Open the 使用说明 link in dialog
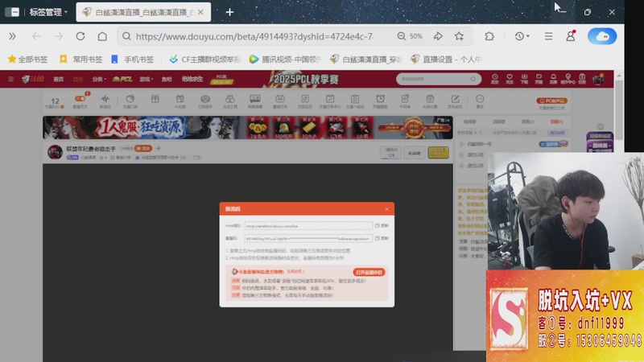Screen dimensions: 644x362 coord(295,272)
